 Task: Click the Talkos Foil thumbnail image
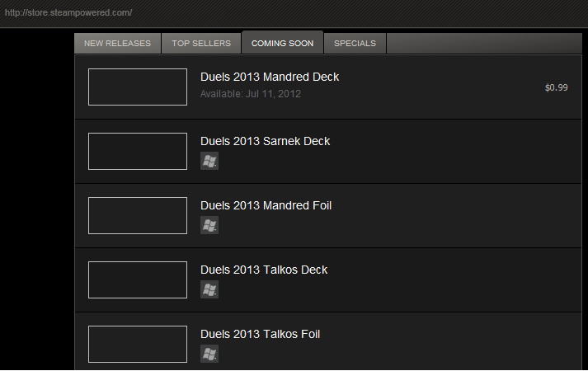138,344
